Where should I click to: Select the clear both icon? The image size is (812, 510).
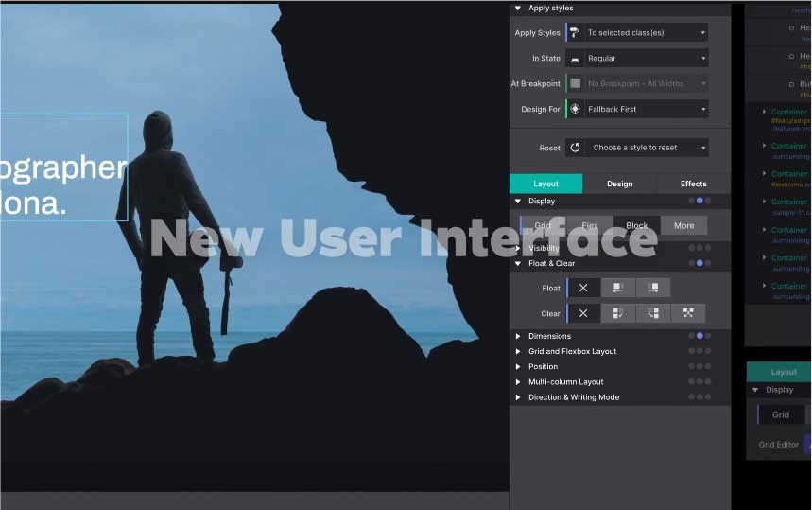click(x=688, y=313)
